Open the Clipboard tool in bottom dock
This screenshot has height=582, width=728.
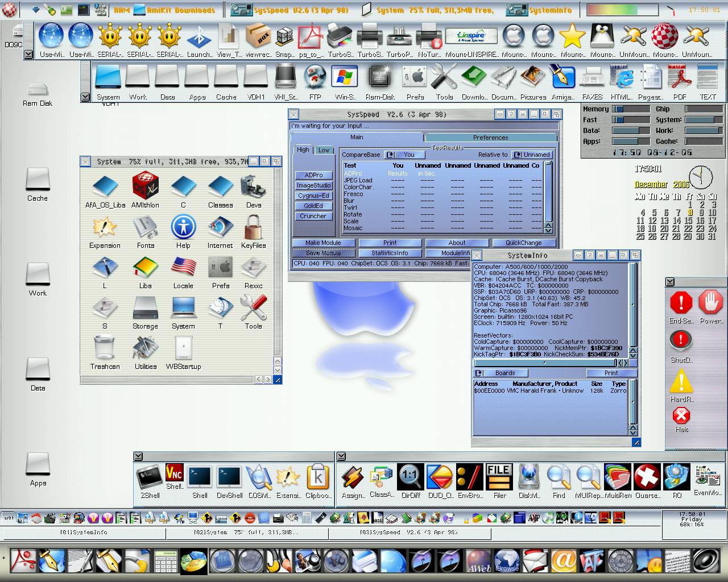[317, 477]
